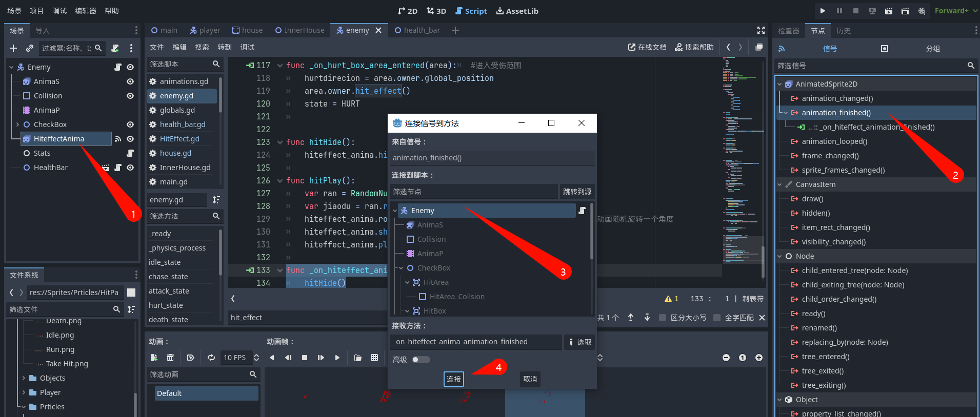Open the 检查器 inspector tab
The image size is (980, 417).
(789, 31)
